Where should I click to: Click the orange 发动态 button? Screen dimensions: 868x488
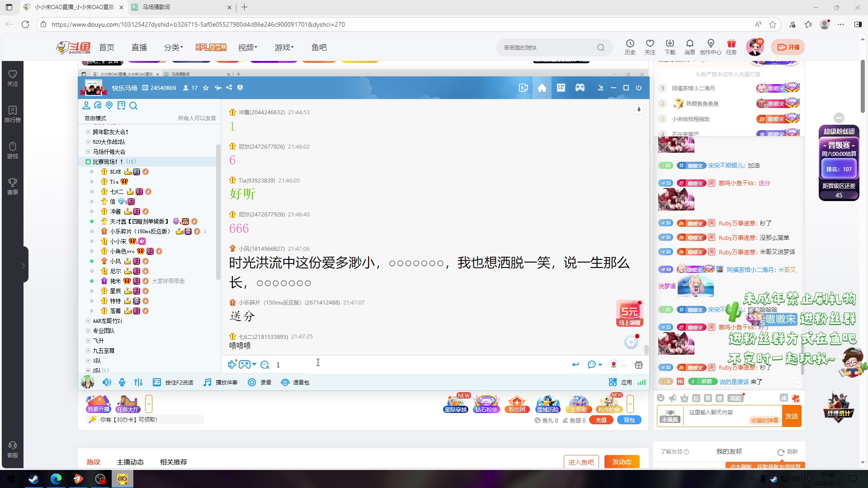click(x=622, y=462)
